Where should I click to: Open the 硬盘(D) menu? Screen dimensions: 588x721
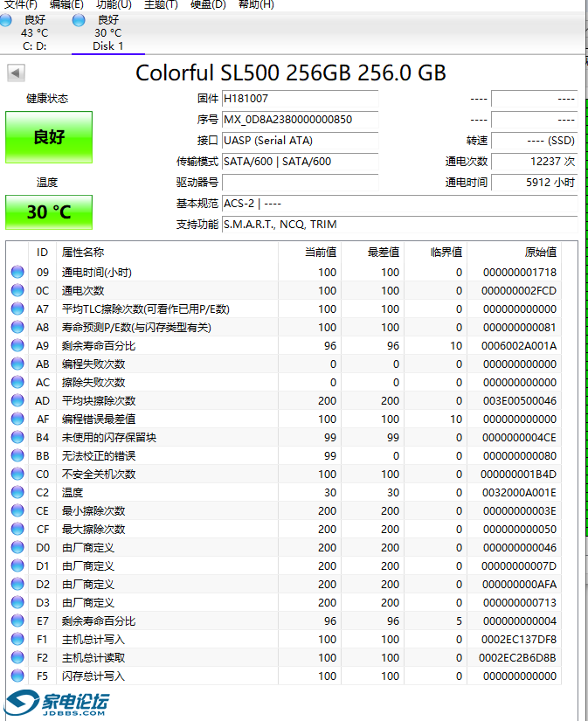[x=208, y=4]
